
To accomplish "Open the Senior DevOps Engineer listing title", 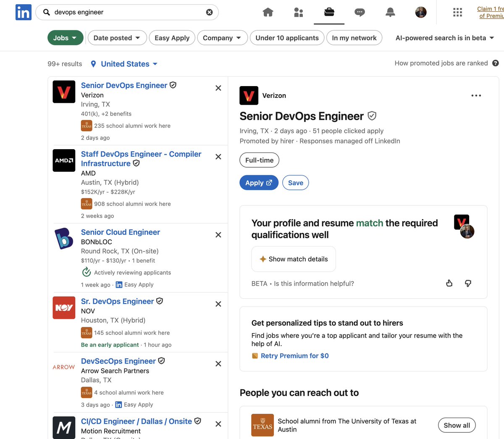I will click(124, 85).
